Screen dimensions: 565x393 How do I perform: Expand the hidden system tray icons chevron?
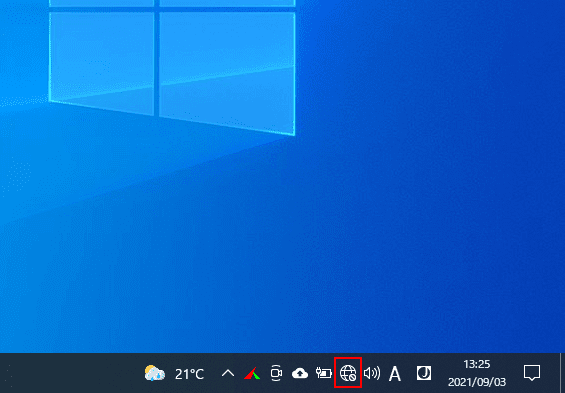(227, 373)
